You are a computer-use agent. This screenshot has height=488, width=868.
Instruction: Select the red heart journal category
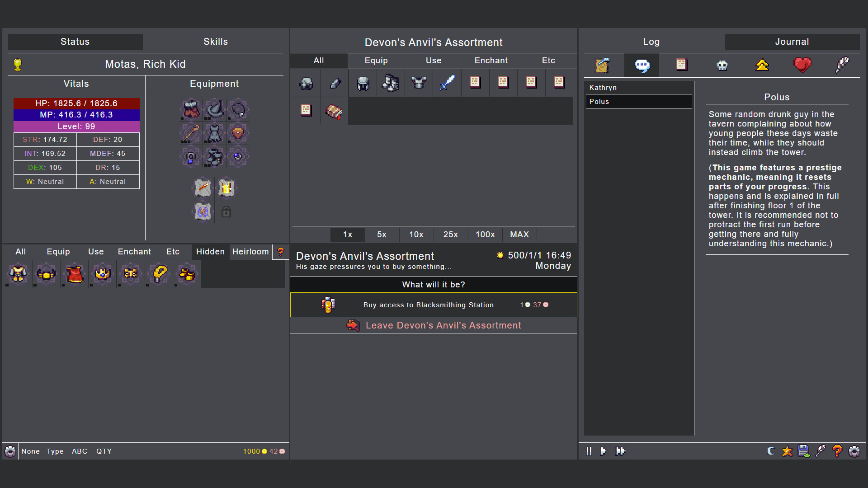[802, 66]
